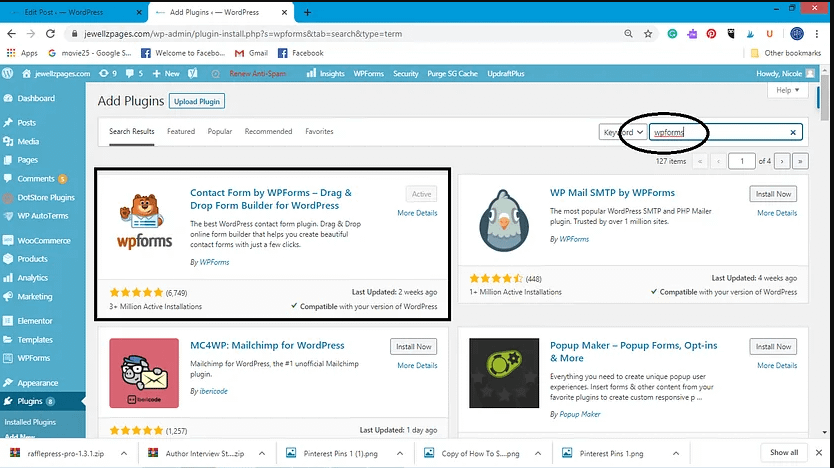Reload the browser page
This screenshot has height=468, width=834.
coord(50,34)
